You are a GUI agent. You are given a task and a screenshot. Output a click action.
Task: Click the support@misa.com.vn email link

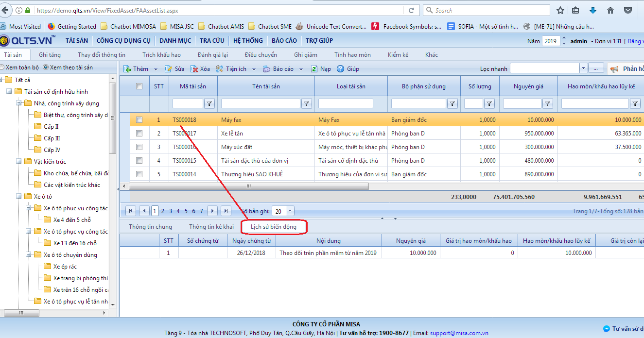(x=459, y=333)
